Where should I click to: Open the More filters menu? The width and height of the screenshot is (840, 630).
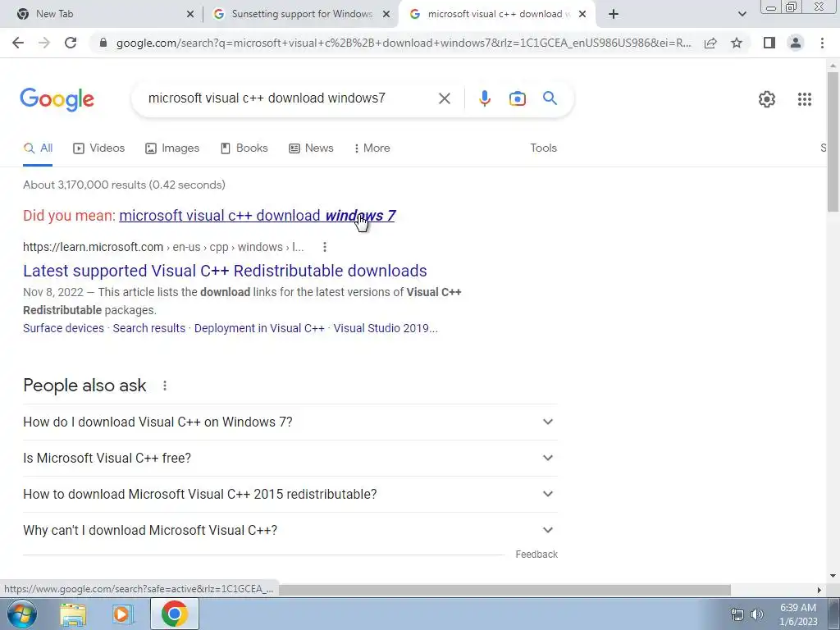372,148
